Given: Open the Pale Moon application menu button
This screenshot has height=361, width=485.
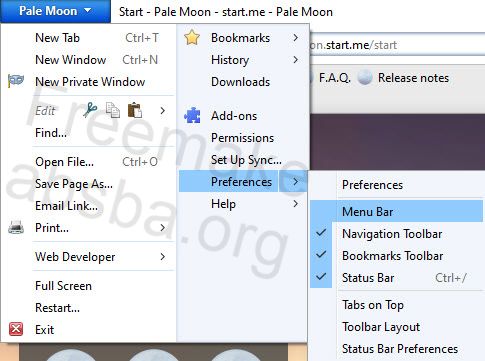Looking at the screenshot, I should point(55,11).
